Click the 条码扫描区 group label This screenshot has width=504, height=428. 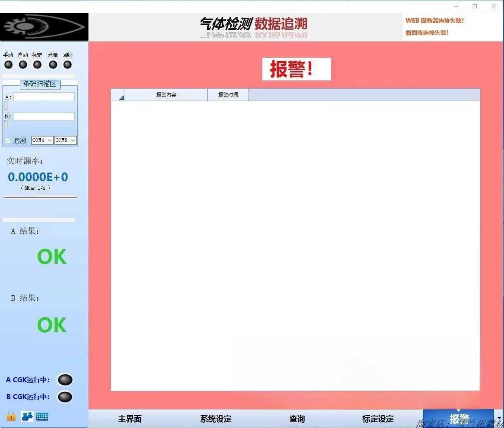coord(40,84)
